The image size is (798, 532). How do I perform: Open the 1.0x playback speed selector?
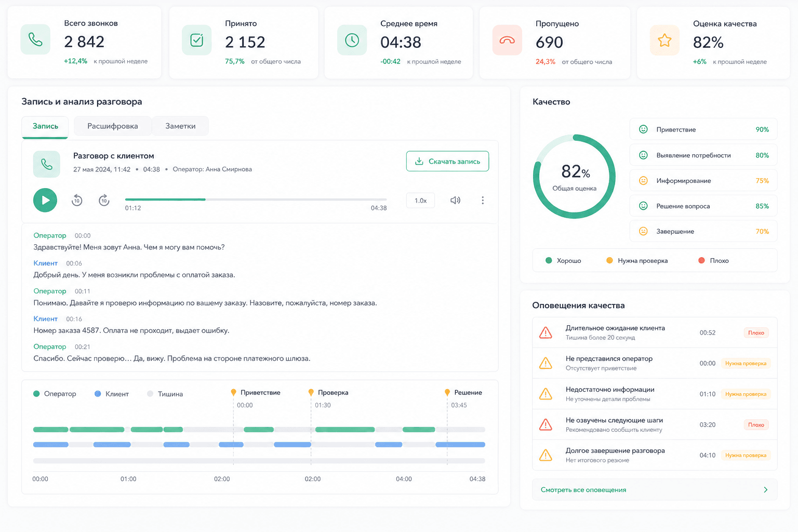420,201
